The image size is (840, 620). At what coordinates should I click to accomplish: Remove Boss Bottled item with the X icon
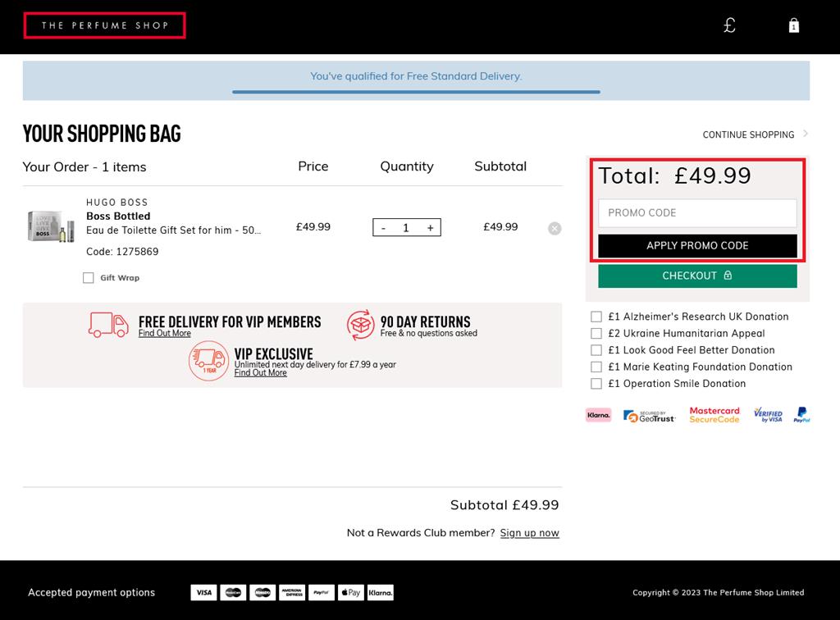(555, 229)
